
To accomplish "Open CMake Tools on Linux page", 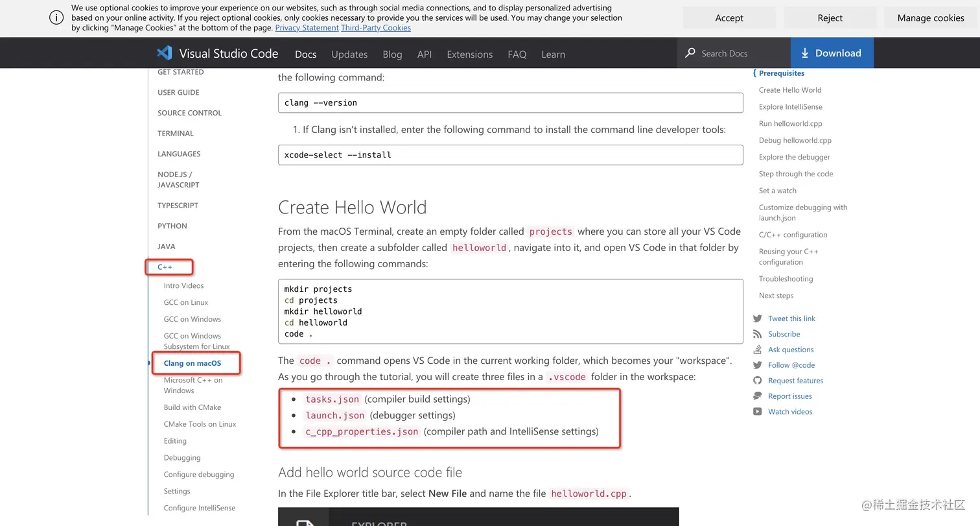I will (x=200, y=424).
